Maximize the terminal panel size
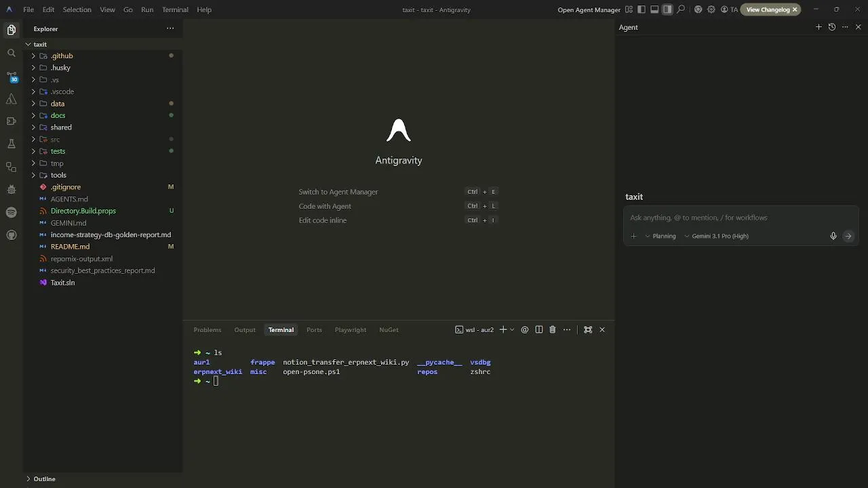 tap(588, 329)
